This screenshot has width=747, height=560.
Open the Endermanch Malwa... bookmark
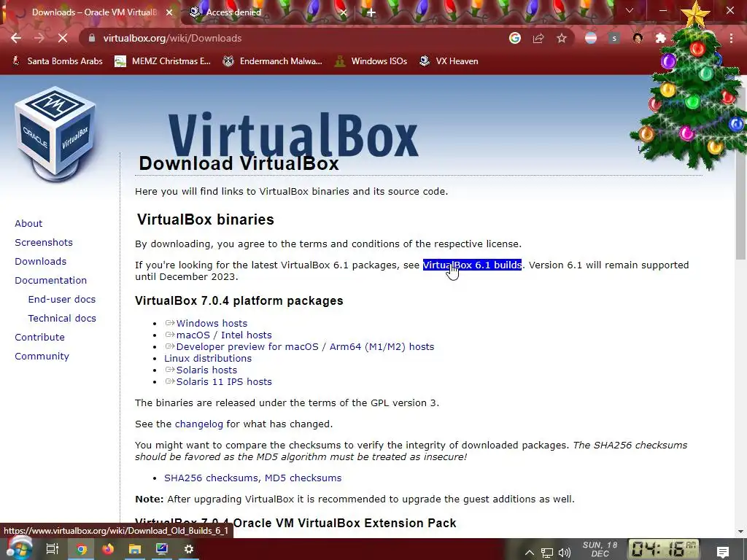point(273,61)
